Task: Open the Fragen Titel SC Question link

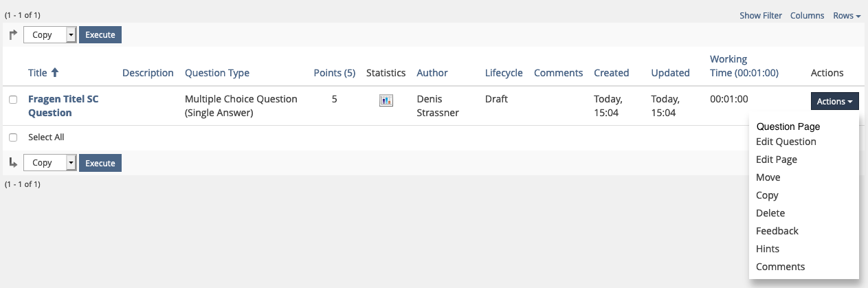Action: pyautogui.click(x=63, y=106)
